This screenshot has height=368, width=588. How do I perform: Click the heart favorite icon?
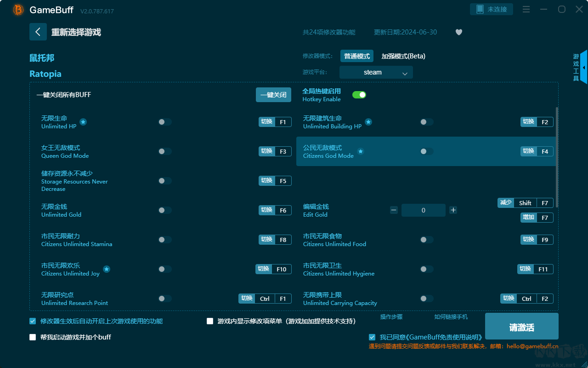(x=458, y=32)
